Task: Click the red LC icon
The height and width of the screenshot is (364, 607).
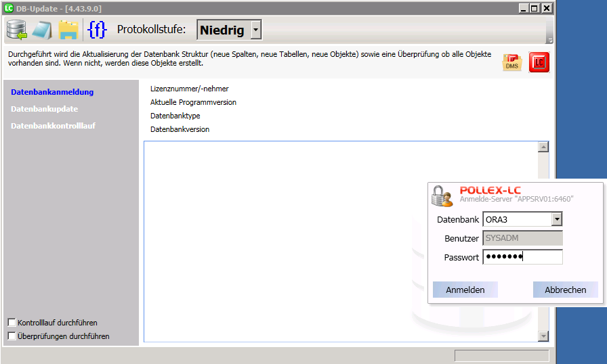Action: (x=539, y=62)
